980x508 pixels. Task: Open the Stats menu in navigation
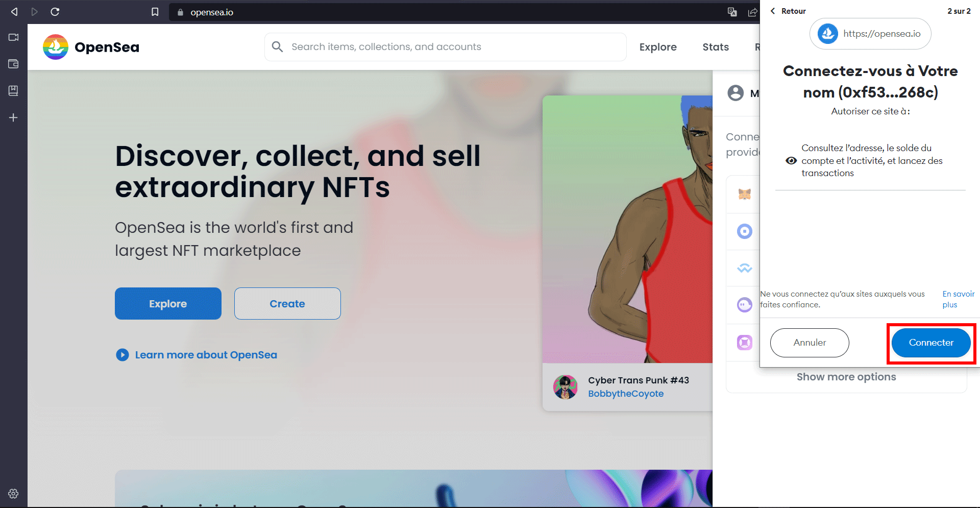716,47
